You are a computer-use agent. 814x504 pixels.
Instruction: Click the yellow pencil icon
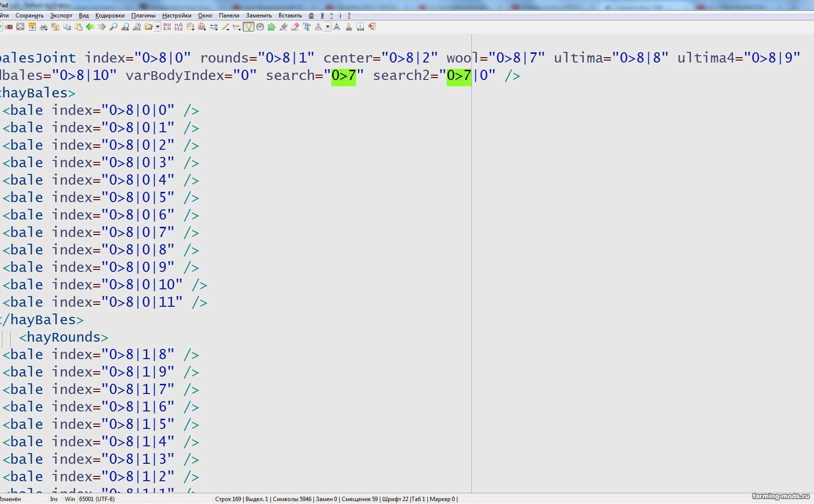[225, 27]
